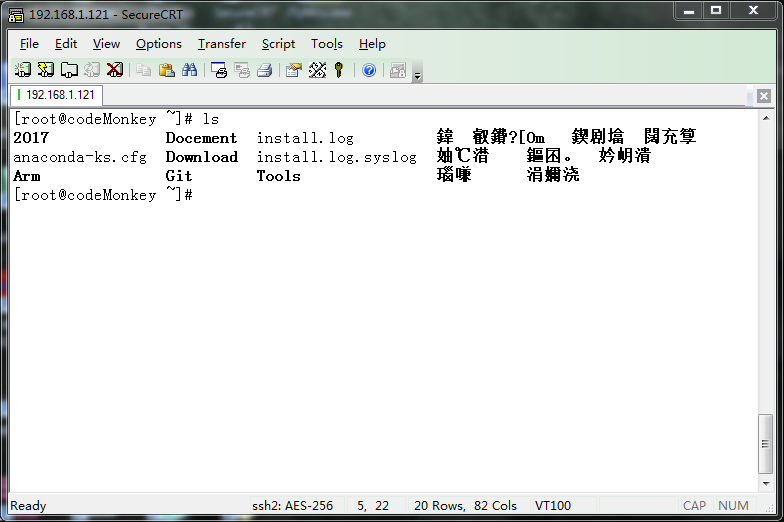Viewport: 784px width, 522px height.
Task: Disconnect session using red X icon
Action: 115,70
